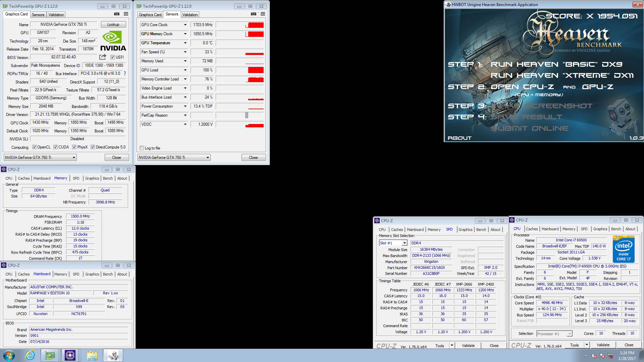This screenshot has width=644, height=362.
Task: Open SPD tab in CPU-Z Mainboard window
Action: click(76, 274)
